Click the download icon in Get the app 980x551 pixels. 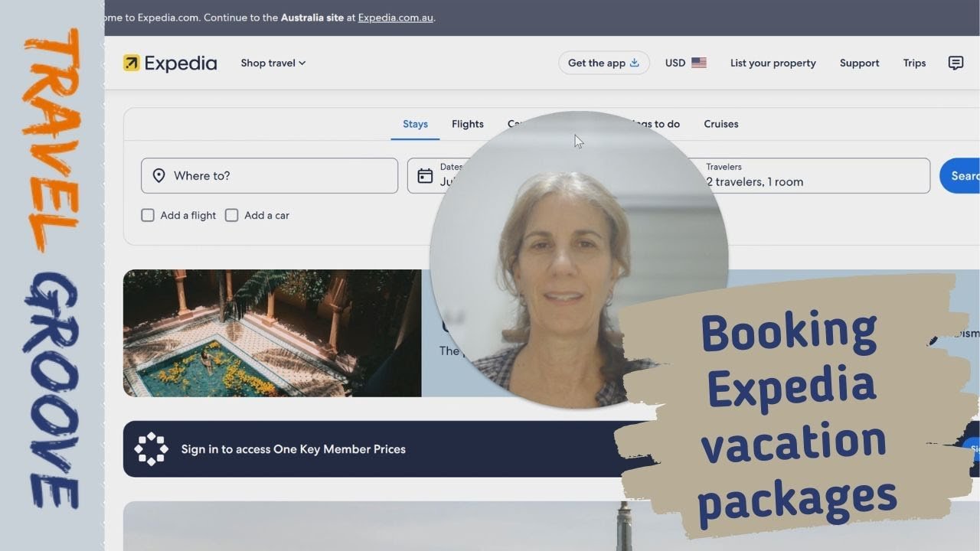(x=634, y=63)
